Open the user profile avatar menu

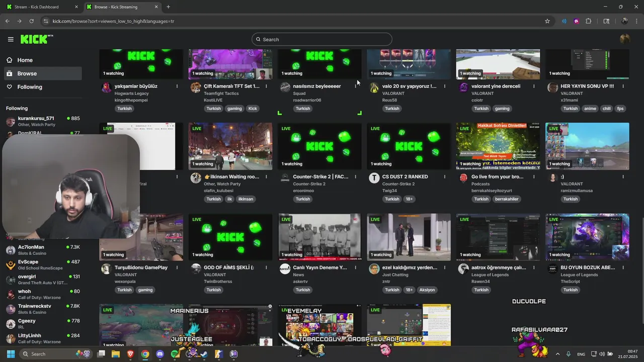pyautogui.click(x=625, y=39)
